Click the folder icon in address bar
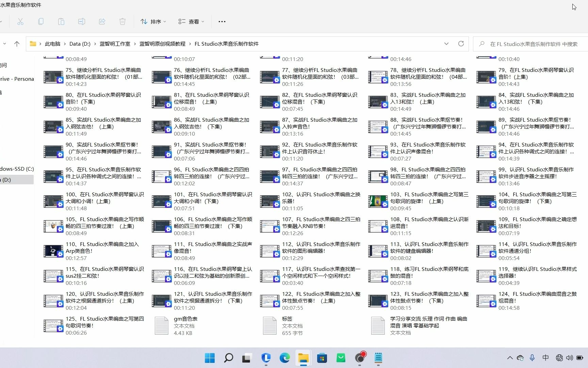Viewport: 588px width, 368px height. tap(33, 44)
